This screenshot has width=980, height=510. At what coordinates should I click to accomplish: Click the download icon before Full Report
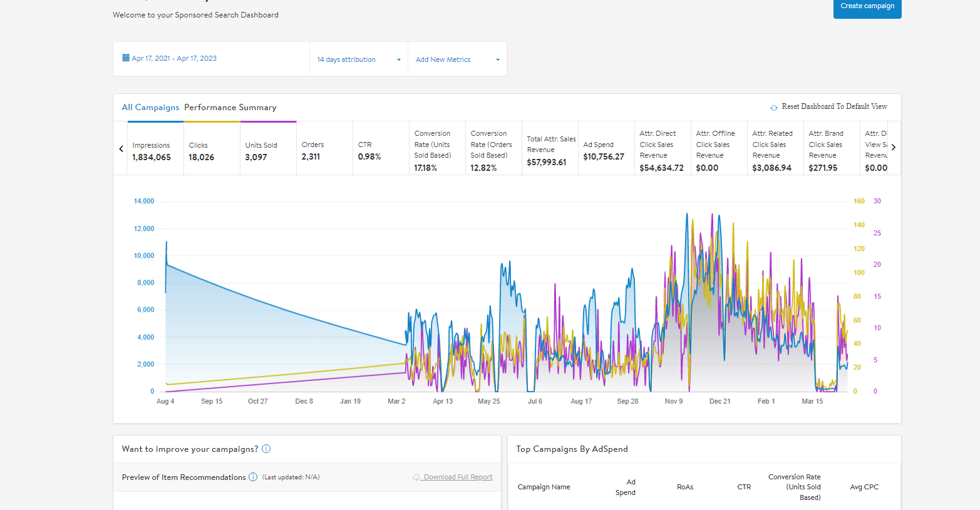pos(416,477)
